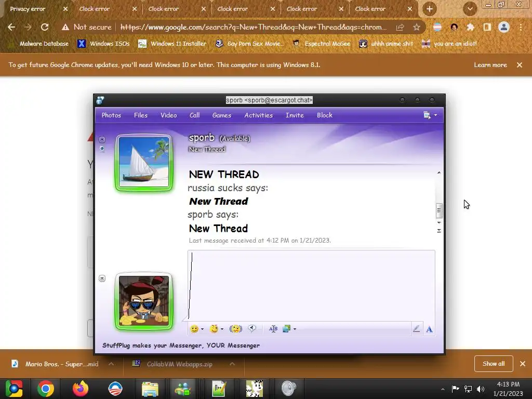Open Chrome side panel icon
Image resolution: width=532 pixels, height=399 pixels.
487,27
